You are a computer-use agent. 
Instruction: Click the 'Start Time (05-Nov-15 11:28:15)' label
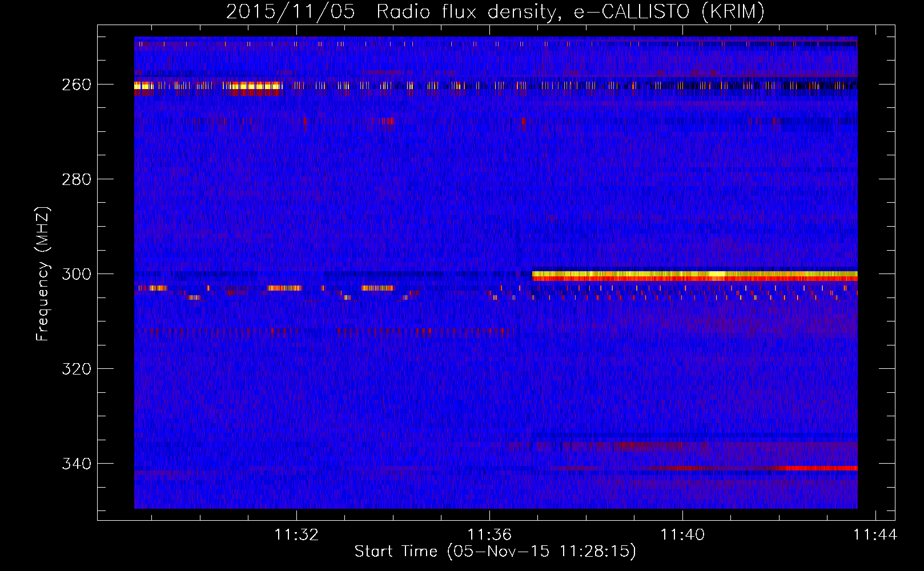(x=495, y=552)
